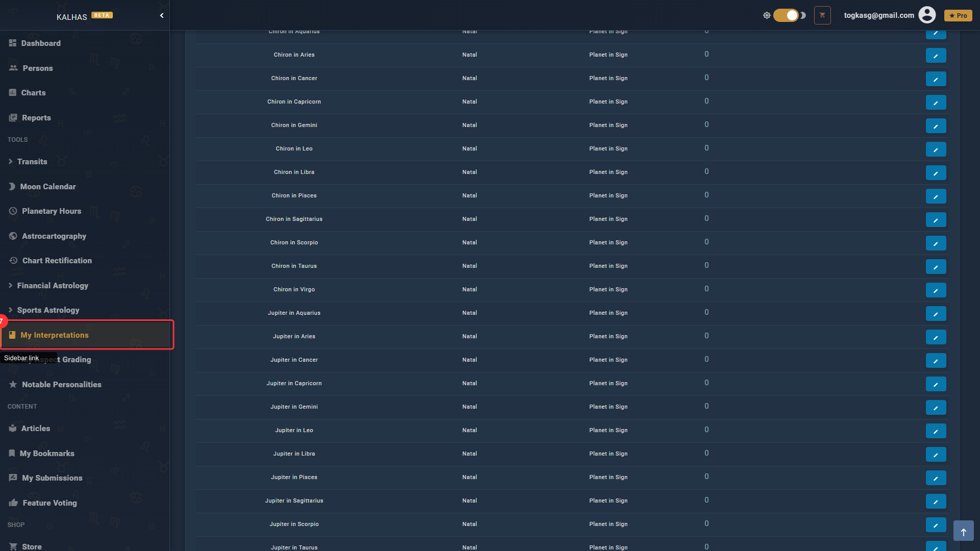
Task: Collapse the sidebar with the chevron arrow
Action: (x=162, y=16)
